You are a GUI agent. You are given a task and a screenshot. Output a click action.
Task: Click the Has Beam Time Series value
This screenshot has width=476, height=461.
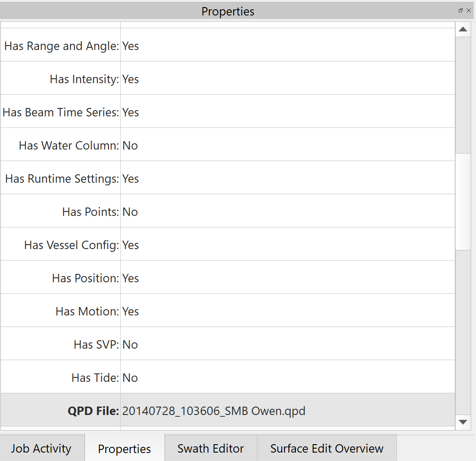(131, 112)
